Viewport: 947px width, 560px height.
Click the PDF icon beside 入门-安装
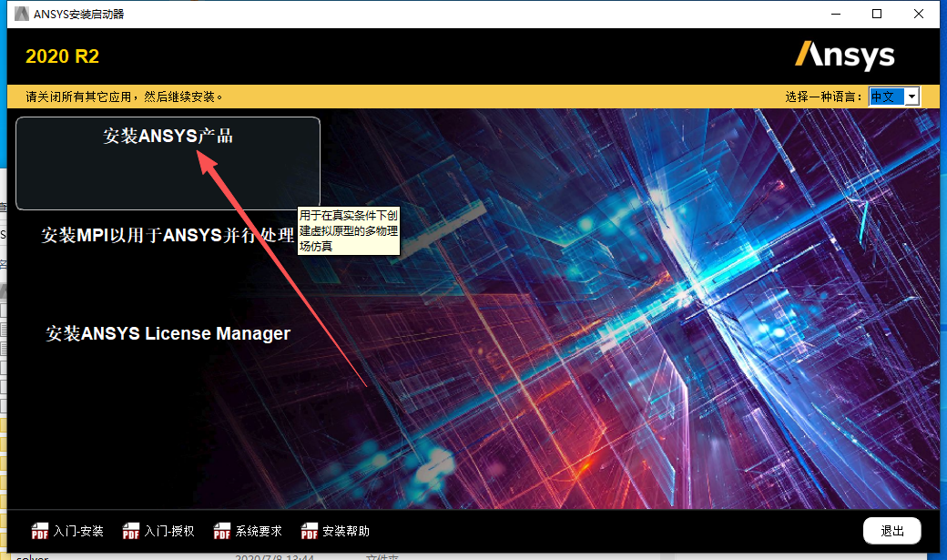(x=40, y=531)
